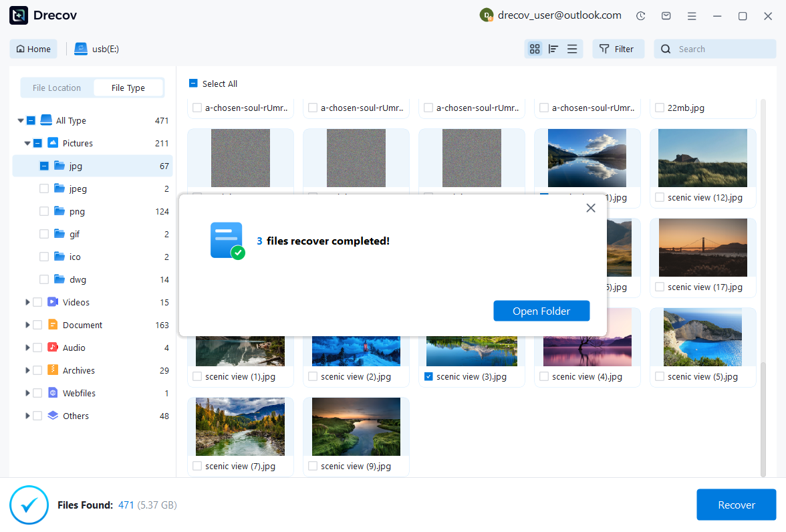Open the hamburger menu in title bar
786x532 pixels.
tap(692, 16)
